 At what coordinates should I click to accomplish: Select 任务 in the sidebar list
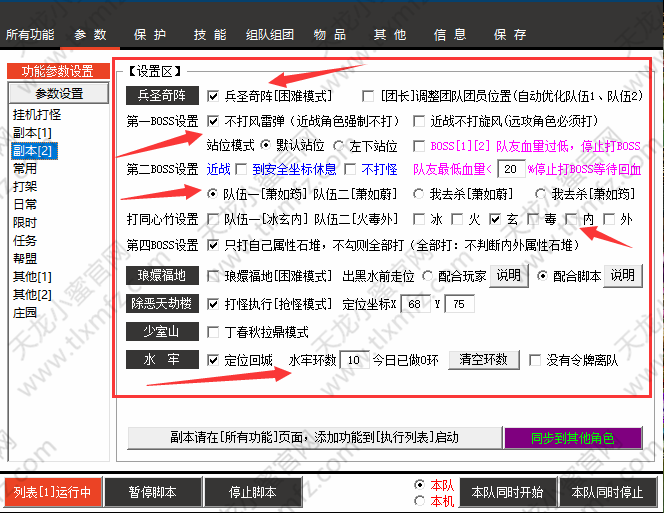pyautogui.click(x=25, y=241)
